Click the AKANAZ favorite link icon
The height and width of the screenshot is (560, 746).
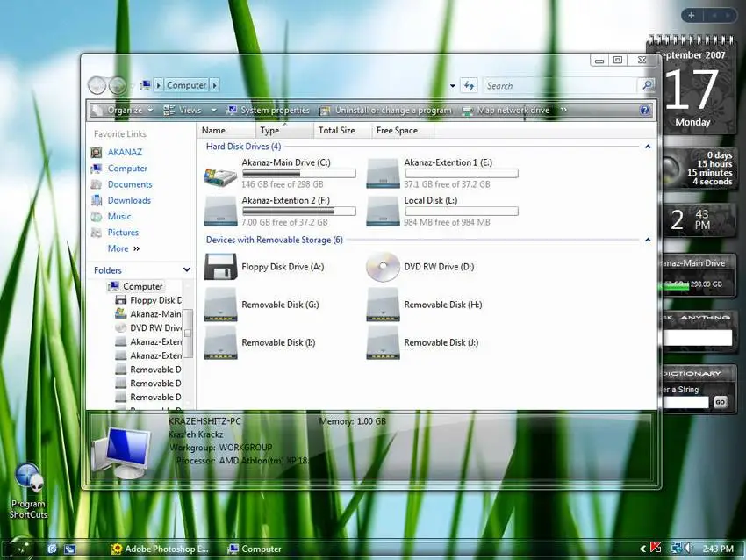pyautogui.click(x=97, y=152)
